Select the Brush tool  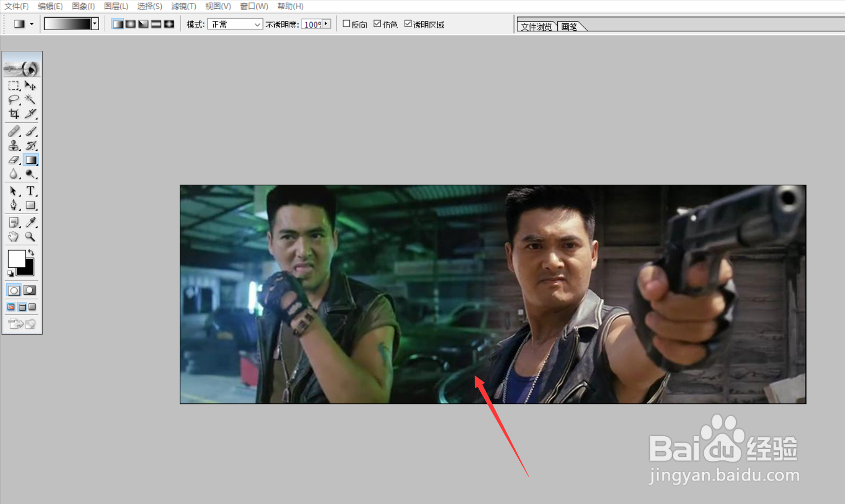click(x=30, y=131)
